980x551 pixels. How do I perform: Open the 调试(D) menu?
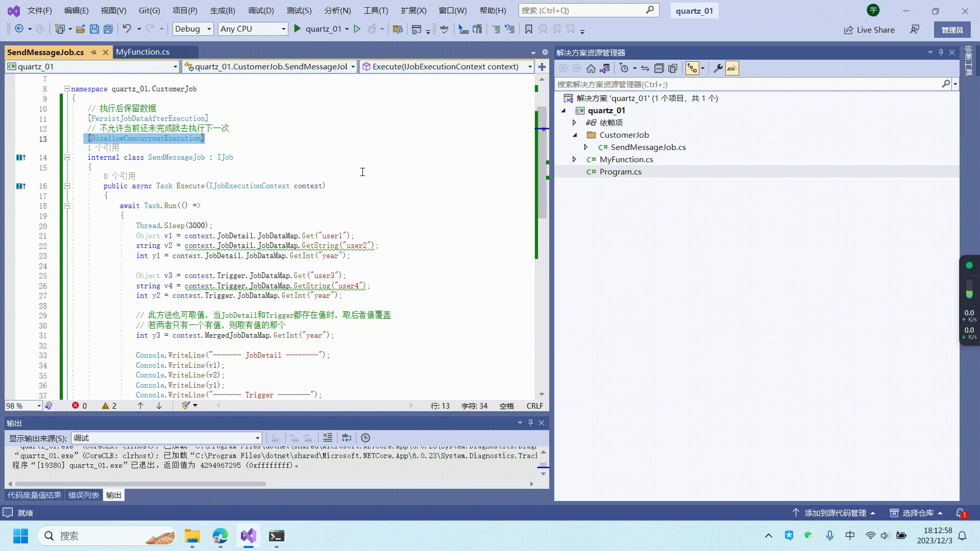point(261,10)
